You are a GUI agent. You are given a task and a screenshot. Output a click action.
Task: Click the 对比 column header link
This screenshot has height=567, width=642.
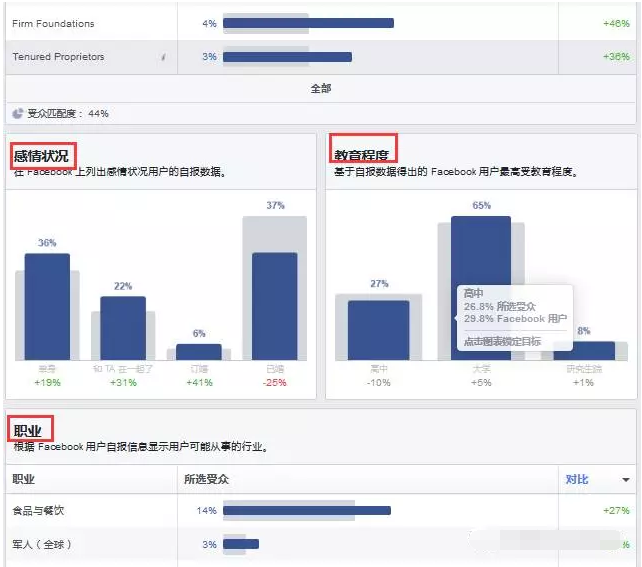coord(577,479)
